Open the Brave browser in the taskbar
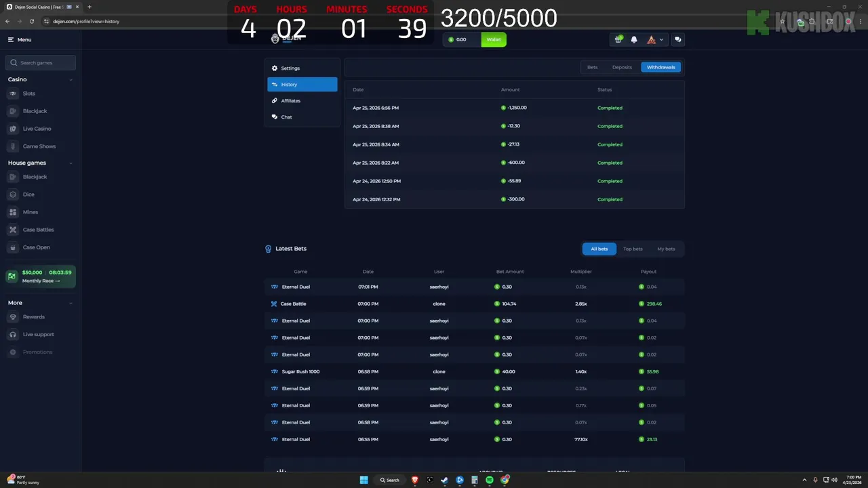This screenshot has height=488, width=868. pos(414,480)
